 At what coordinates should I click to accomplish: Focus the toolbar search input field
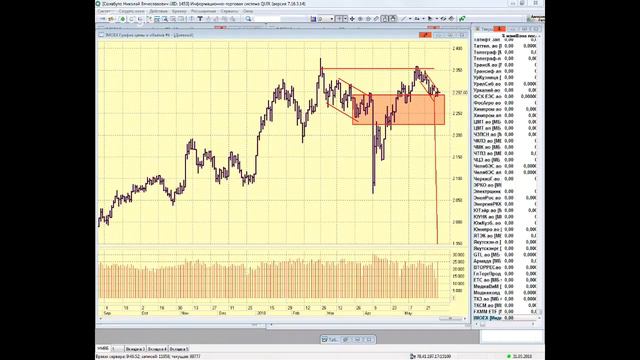click(267, 19)
